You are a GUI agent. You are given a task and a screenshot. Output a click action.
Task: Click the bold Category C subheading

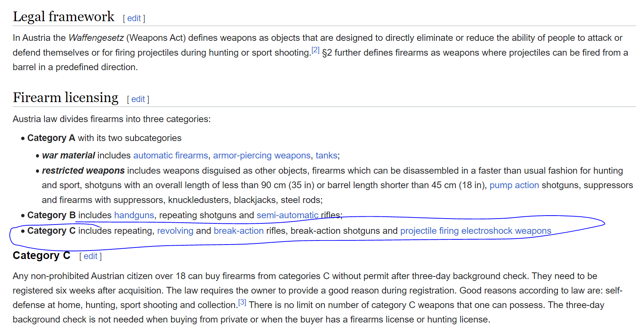pyautogui.click(x=42, y=256)
